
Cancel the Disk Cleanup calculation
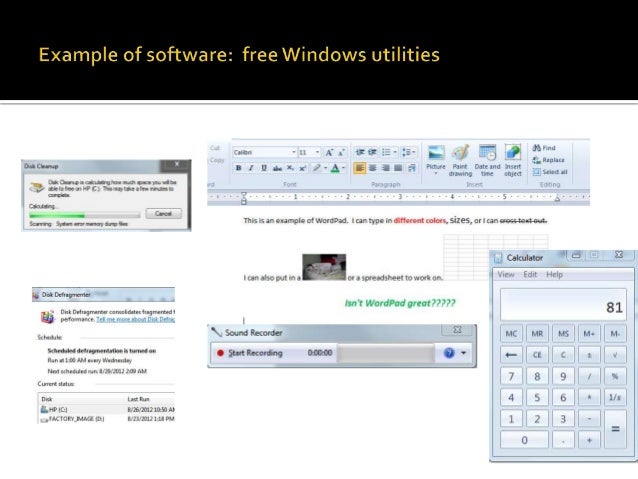click(163, 214)
